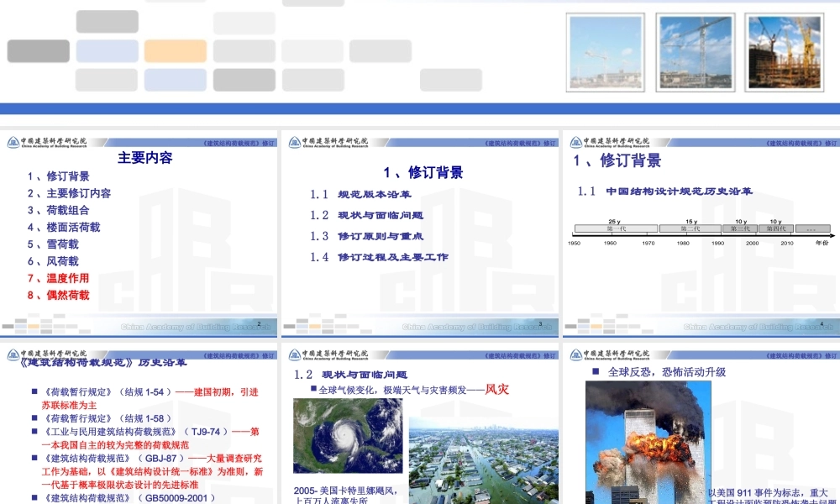The image size is (840, 504).
Task: Select the 主要内容 slide title
Action: coord(145,157)
